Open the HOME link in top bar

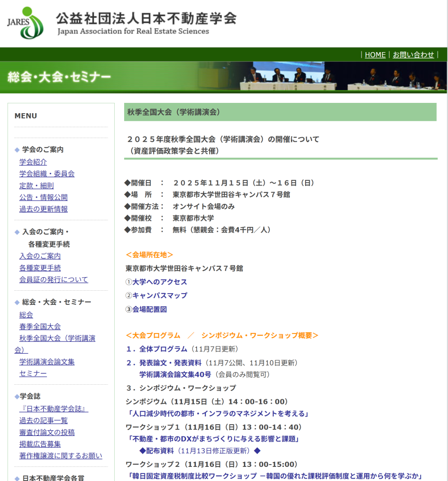pyautogui.click(x=375, y=54)
